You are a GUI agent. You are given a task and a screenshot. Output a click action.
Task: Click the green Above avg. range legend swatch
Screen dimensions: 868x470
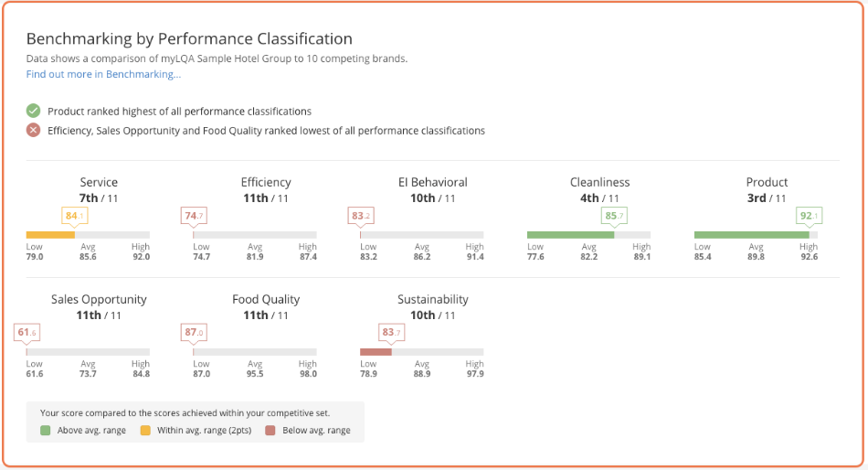pos(46,430)
